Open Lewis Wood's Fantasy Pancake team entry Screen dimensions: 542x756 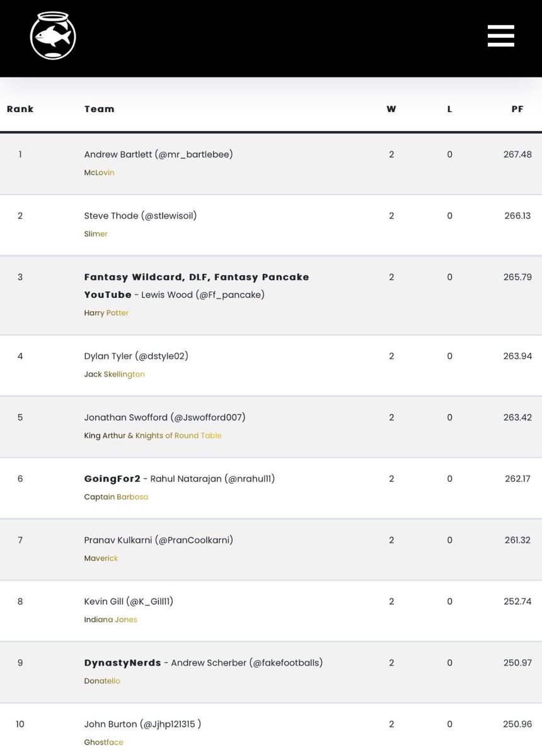[x=197, y=286]
